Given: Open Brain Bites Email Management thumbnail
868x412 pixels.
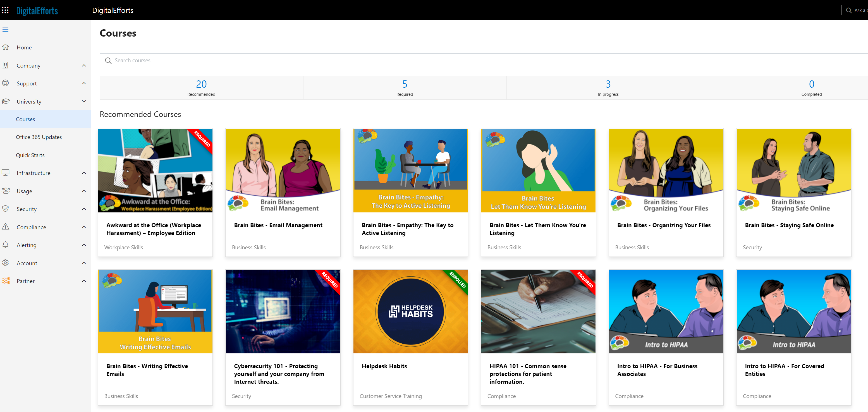Looking at the screenshot, I should click(x=283, y=171).
